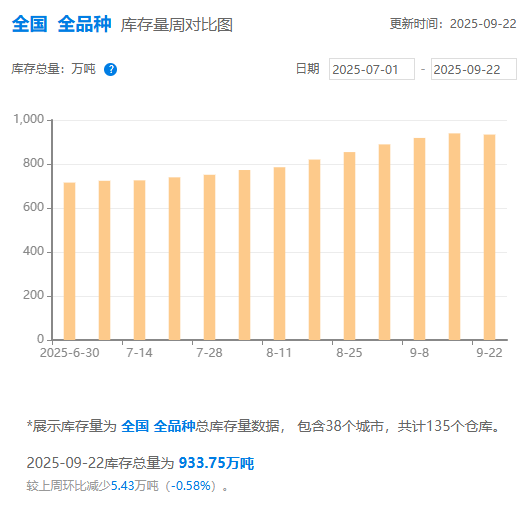Click the 更新时间 2025-09-22 update timestamp

[453, 24]
